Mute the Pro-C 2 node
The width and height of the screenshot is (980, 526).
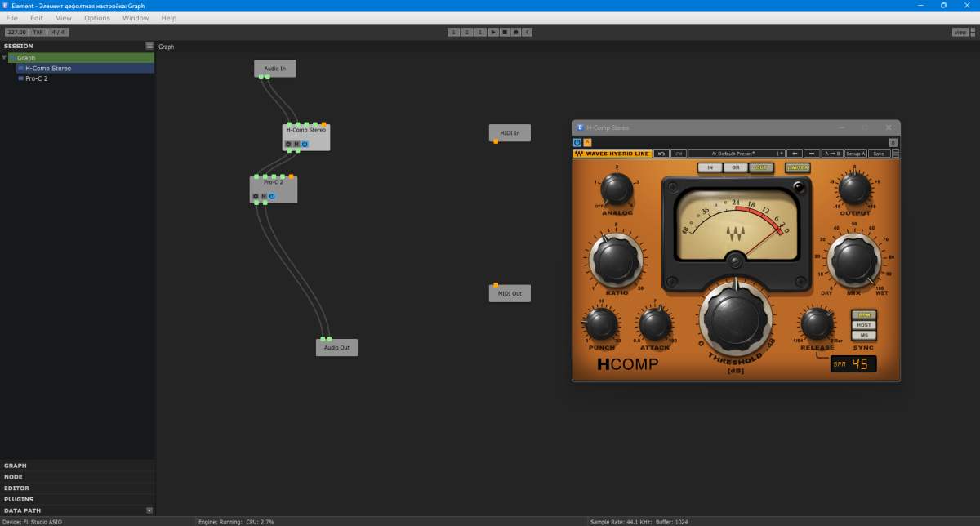pos(264,196)
